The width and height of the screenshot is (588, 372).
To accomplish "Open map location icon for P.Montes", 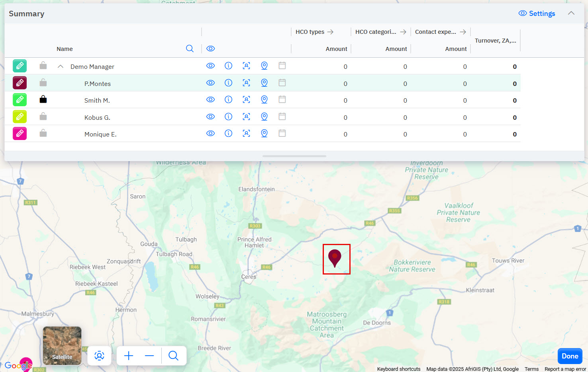I will pyautogui.click(x=264, y=83).
